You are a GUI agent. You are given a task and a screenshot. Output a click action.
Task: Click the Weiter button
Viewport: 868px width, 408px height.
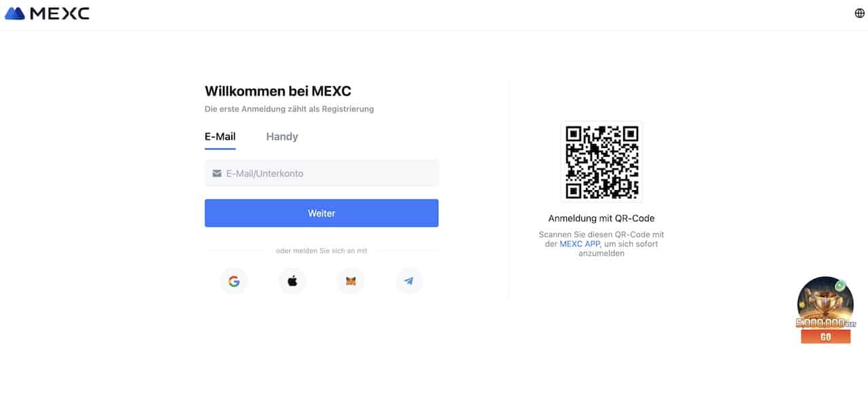tap(321, 212)
